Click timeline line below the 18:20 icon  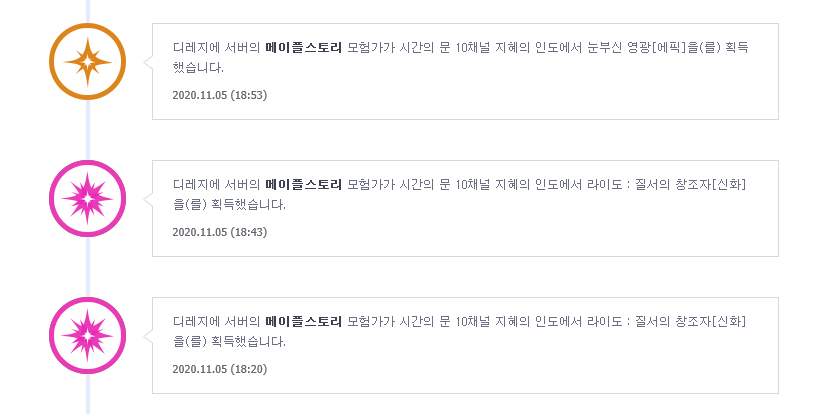click(88, 394)
